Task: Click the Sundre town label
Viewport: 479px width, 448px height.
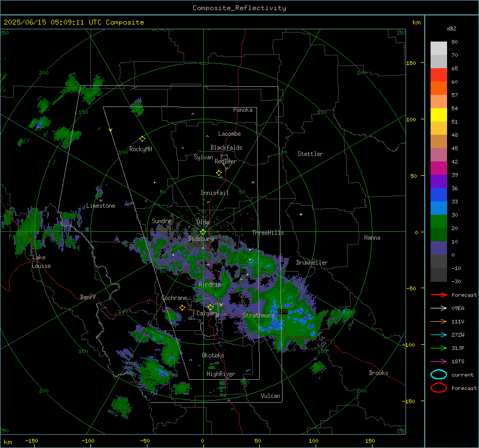Action: tap(161, 221)
